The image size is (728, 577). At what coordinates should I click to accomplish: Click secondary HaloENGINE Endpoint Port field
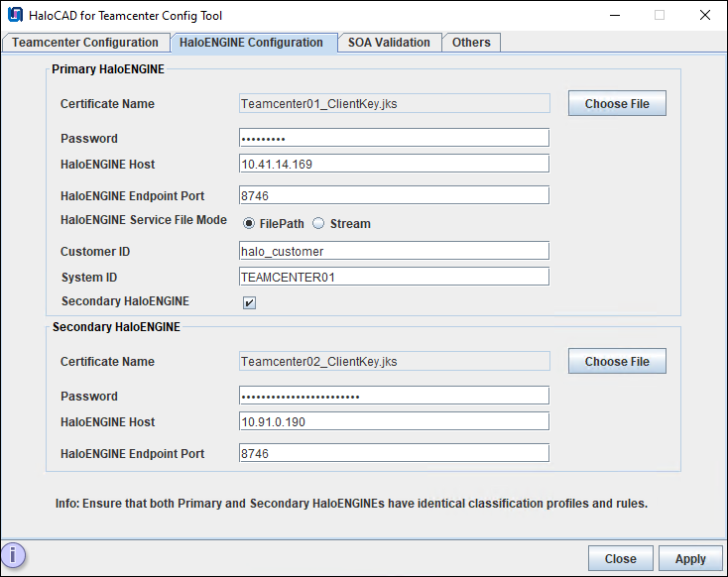[394, 453]
